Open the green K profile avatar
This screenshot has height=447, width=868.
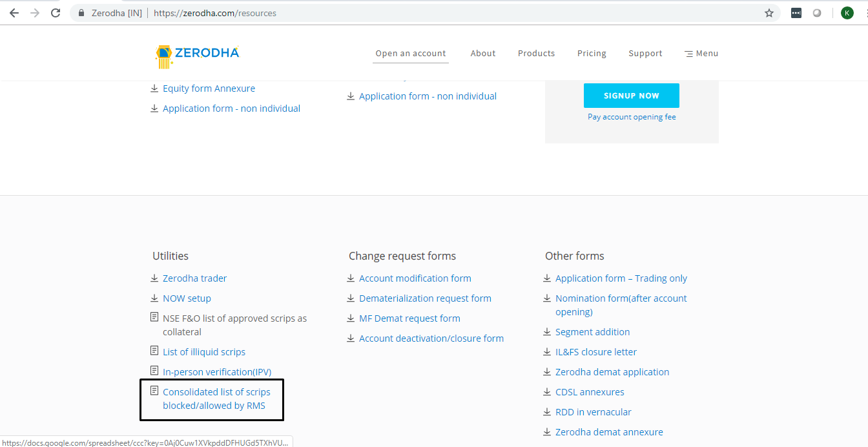click(x=847, y=13)
